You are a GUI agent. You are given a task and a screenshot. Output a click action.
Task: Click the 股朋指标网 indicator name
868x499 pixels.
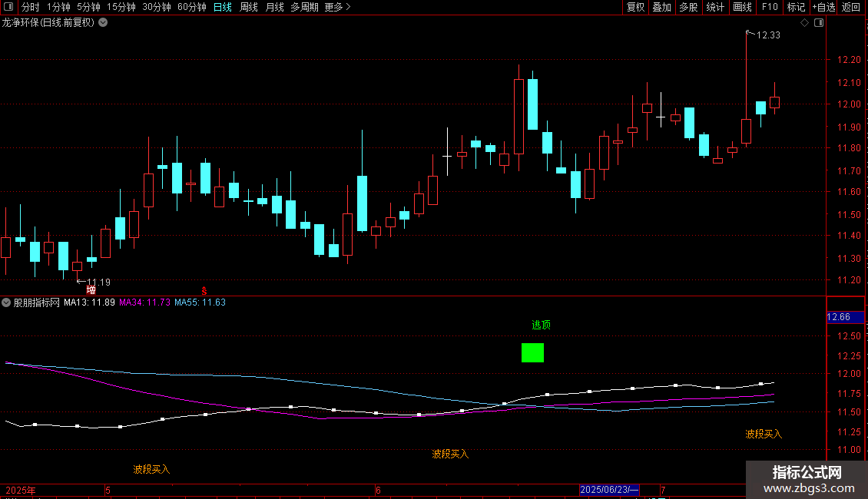click(37, 302)
